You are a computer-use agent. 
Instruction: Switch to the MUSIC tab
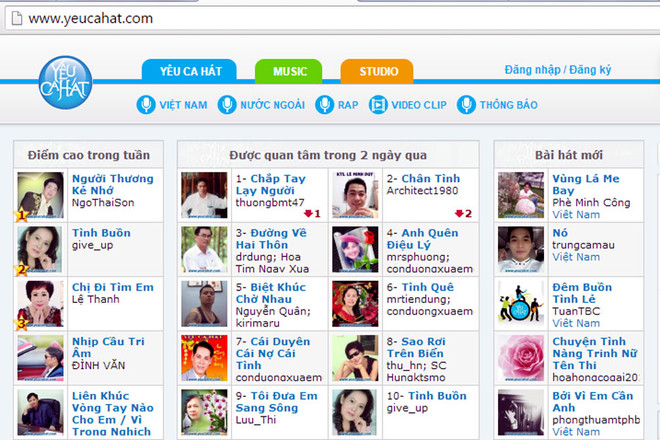289,71
